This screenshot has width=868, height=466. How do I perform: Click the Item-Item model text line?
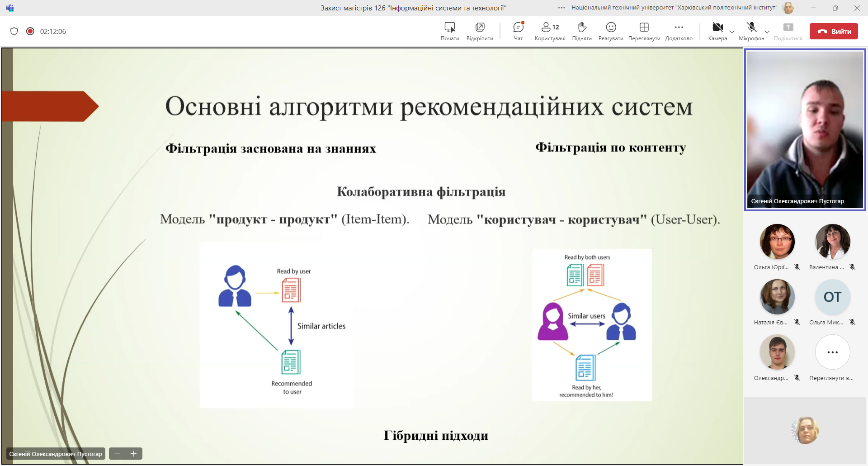pyautogui.click(x=285, y=219)
